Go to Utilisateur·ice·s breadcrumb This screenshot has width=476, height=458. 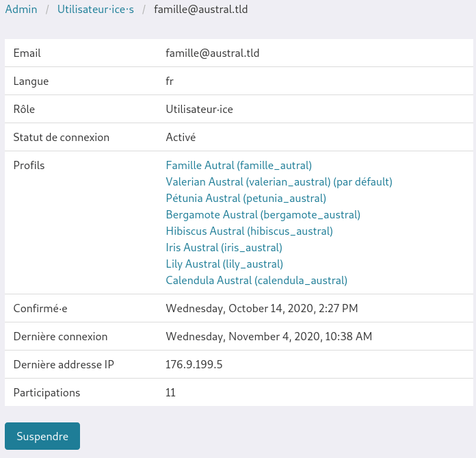(95, 9)
